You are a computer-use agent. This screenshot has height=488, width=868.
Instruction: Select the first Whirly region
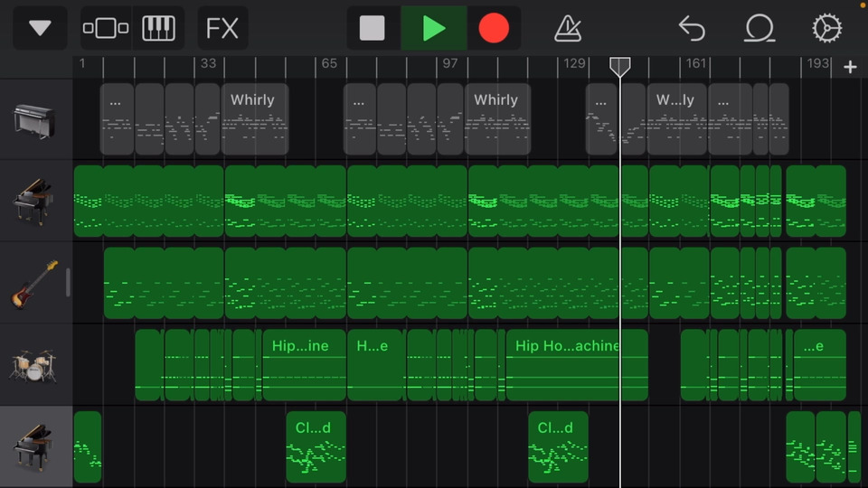point(255,119)
